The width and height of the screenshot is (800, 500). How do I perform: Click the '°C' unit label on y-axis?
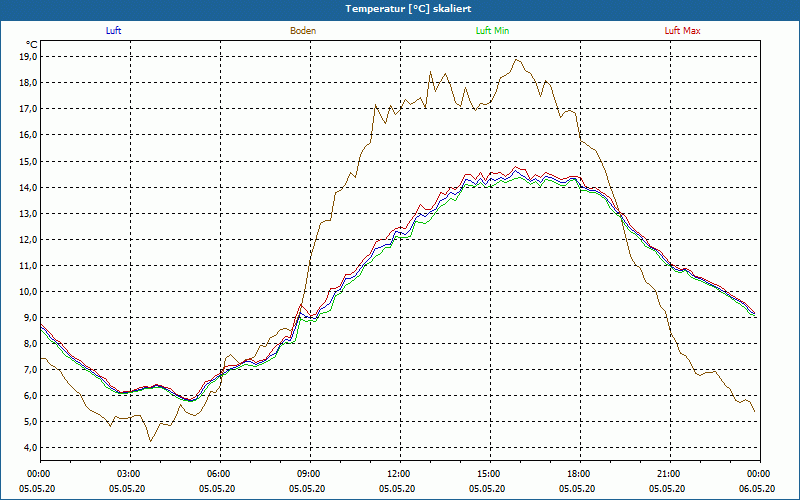(32, 44)
